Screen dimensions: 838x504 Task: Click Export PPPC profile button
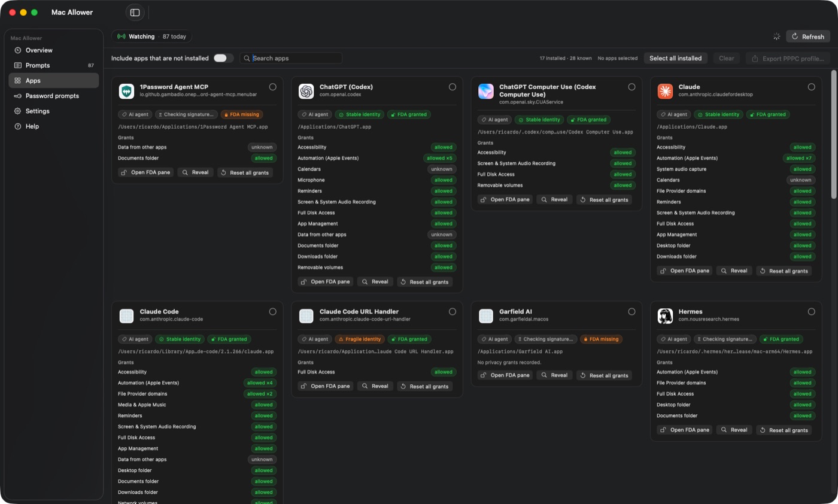[788, 58]
